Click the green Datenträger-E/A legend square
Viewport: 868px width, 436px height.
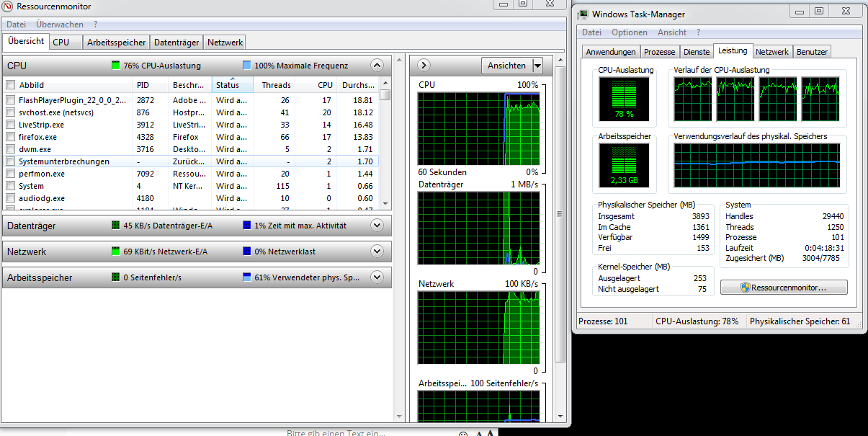[116, 226]
